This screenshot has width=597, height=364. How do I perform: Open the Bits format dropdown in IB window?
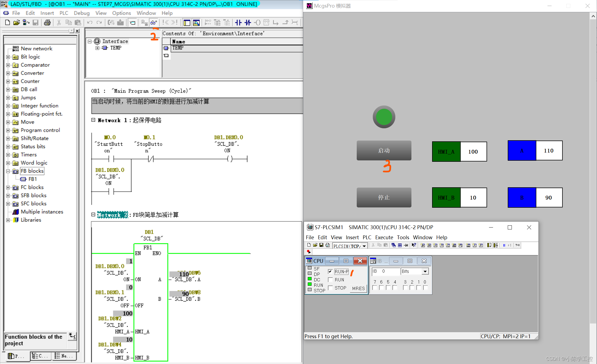(425, 271)
